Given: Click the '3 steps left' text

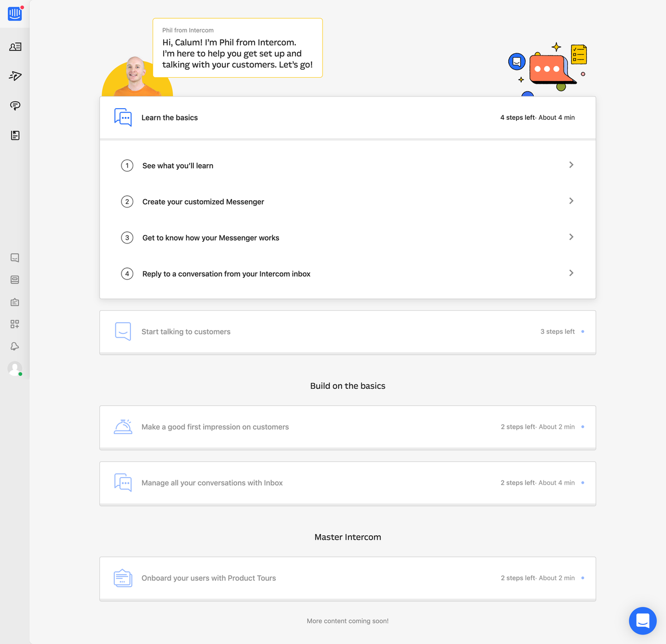Looking at the screenshot, I should pos(557,332).
